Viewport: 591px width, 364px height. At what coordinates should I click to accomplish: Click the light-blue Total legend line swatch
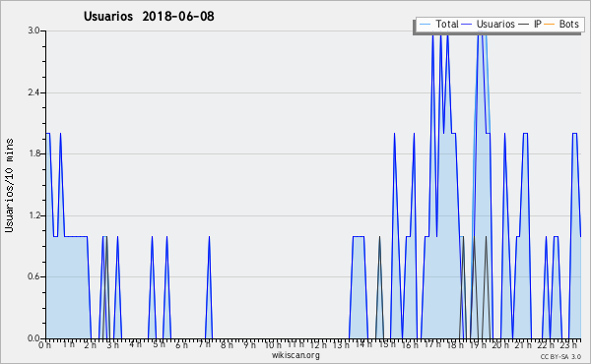425,25
